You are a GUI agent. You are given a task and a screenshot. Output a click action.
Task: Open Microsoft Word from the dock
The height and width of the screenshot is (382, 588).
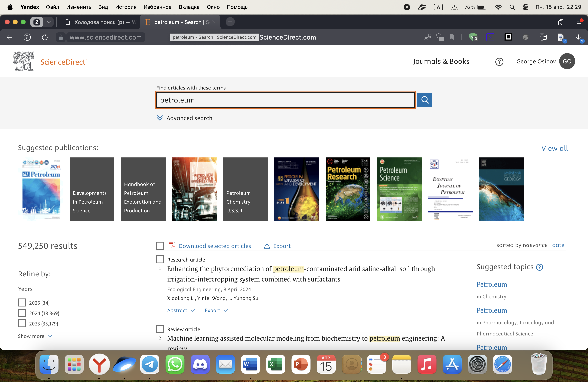point(250,364)
